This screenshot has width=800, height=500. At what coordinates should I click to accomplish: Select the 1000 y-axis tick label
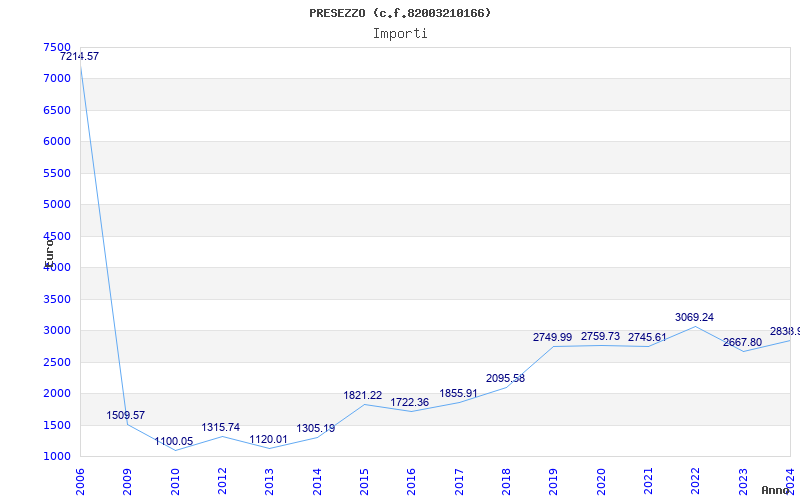(x=57, y=456)
